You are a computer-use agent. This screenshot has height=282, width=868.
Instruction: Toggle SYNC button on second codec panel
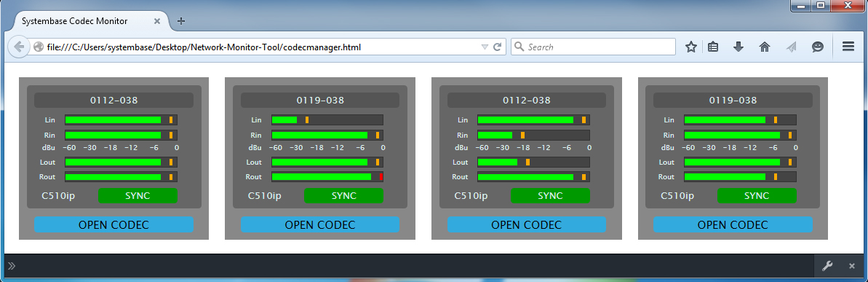point(343,195)
